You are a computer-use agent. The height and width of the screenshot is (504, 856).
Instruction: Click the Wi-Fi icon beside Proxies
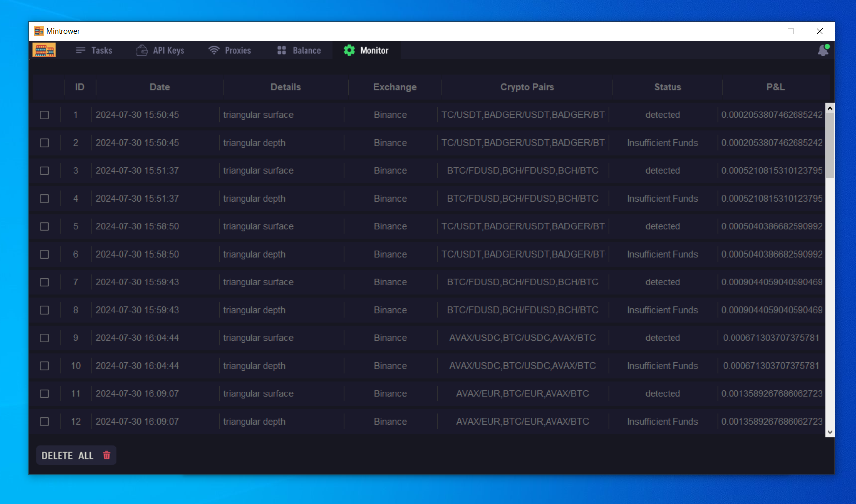click(x=214, y=50)
